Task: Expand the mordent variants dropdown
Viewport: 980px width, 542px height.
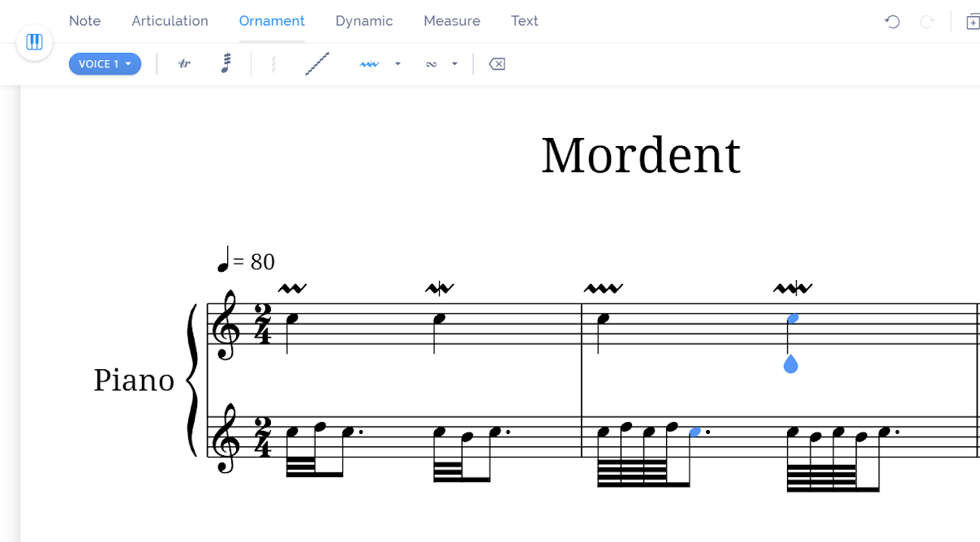Action: point(397,63)
